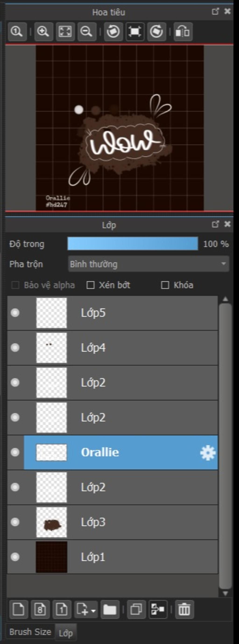This screenshot has height=644, width=239.
Task: Expand the add special layer dropdown arrow
Action: tap(93, 611)
